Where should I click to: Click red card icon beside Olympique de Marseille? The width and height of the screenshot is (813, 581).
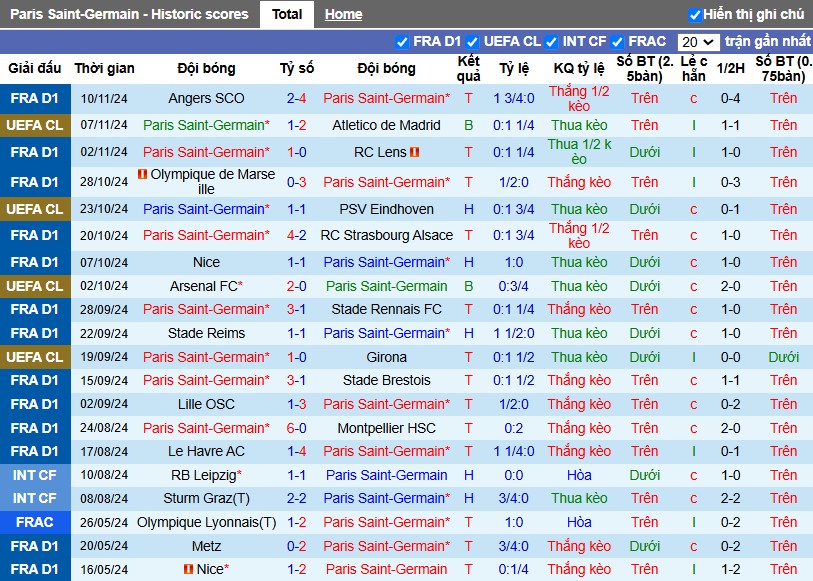143,174
